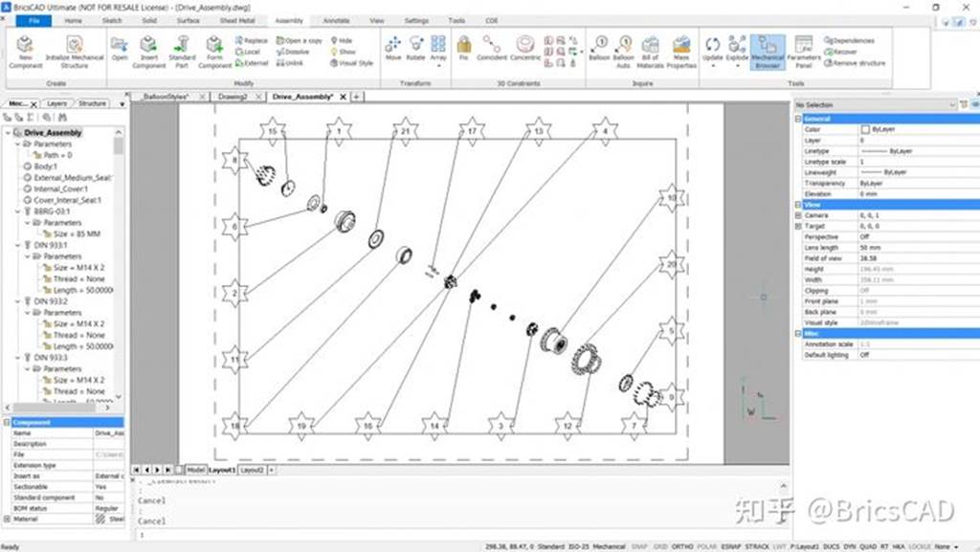Collapse the DIN 933:1 tree node
The height and width of the screenshot is (552, 980).
tap(17, 246)
